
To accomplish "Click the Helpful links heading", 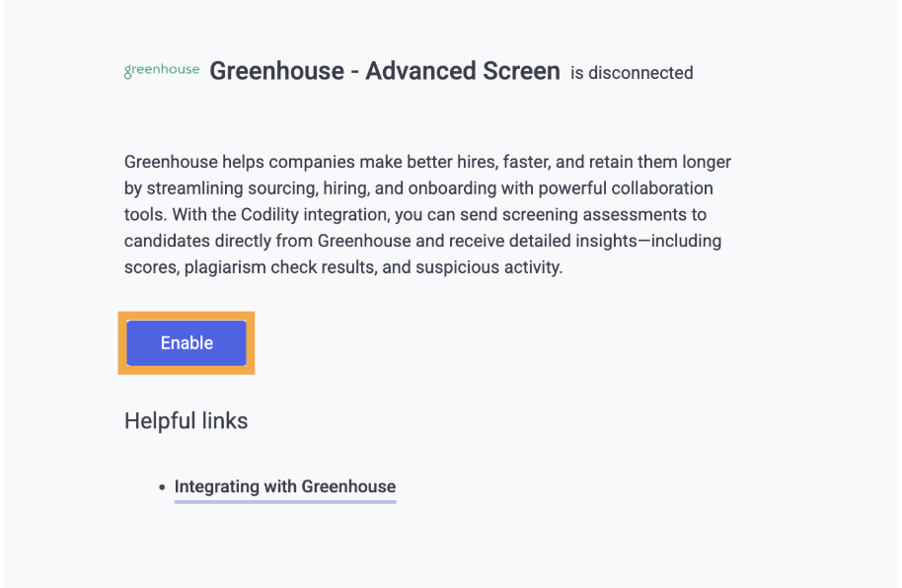I will (186, 421).
